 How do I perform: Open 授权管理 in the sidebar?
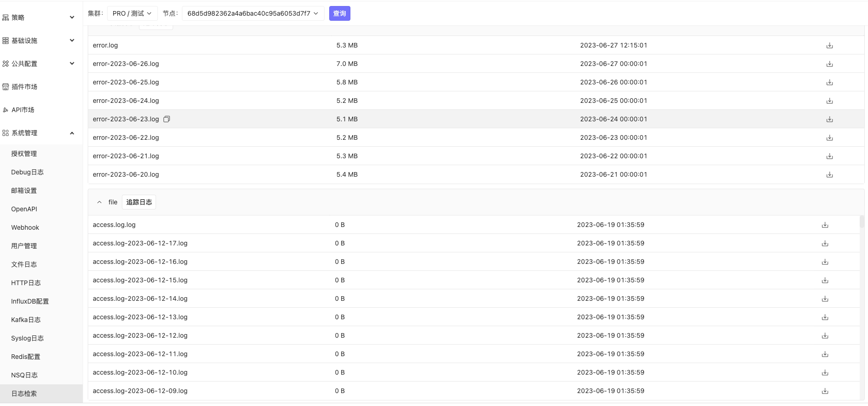pos(24,154)
